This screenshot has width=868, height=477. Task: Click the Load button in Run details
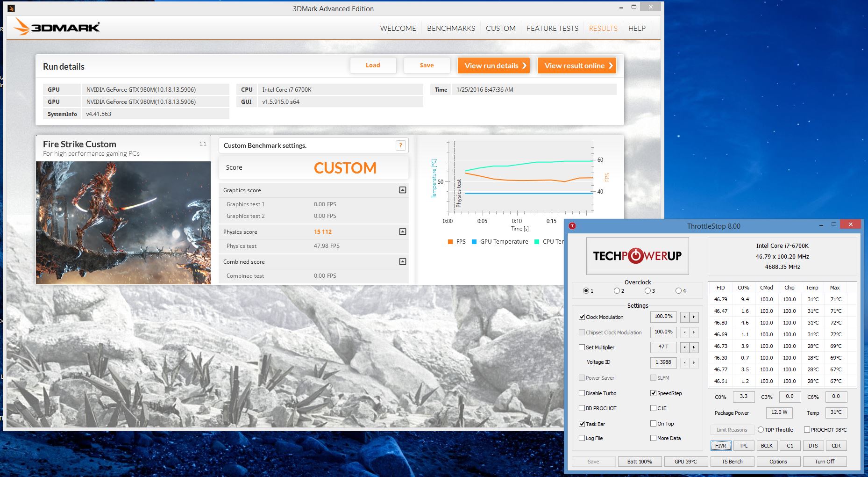point(373,65)
